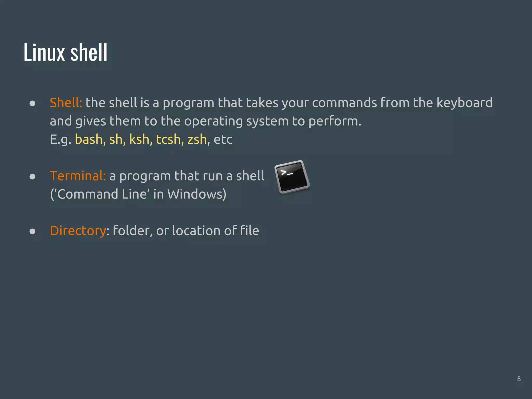Viewport: 532px width, 399px height.
Task: Click the word 'etc' after shell examples
Action: pyautogui.click(x=223, y=139)
